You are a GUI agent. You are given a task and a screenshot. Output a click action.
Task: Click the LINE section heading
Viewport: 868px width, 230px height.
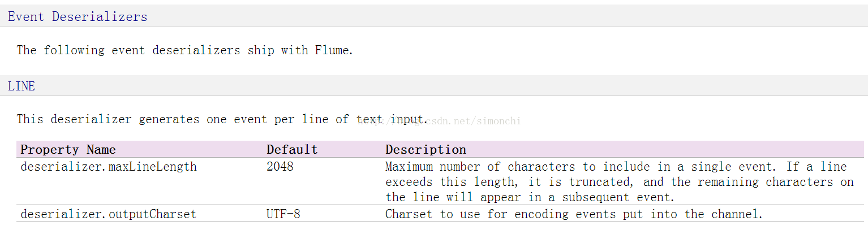click(22, 86)
